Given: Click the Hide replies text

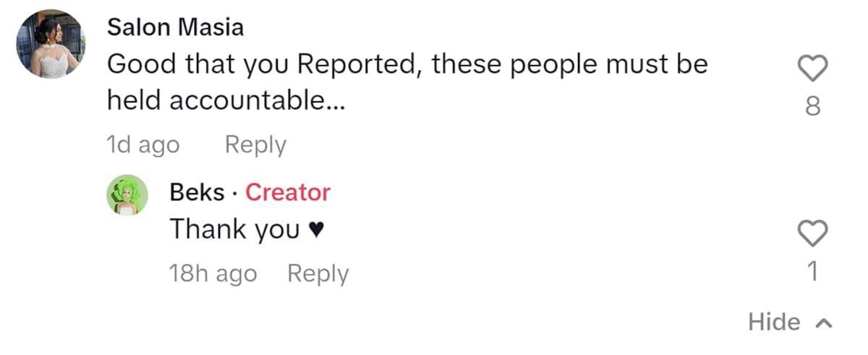Looking at the screenshot, I should pyautogui.click(x=774, y=322).
